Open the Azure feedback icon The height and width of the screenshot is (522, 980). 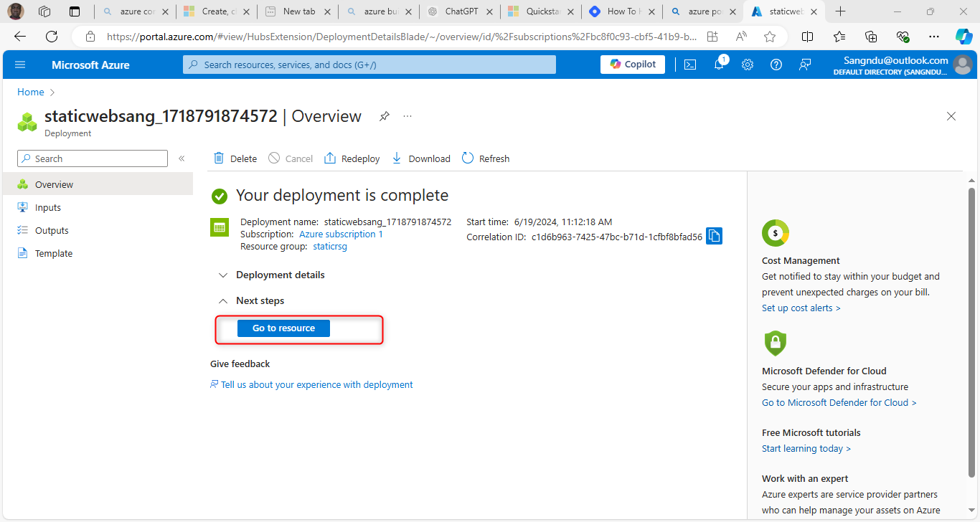click(805, 65)
